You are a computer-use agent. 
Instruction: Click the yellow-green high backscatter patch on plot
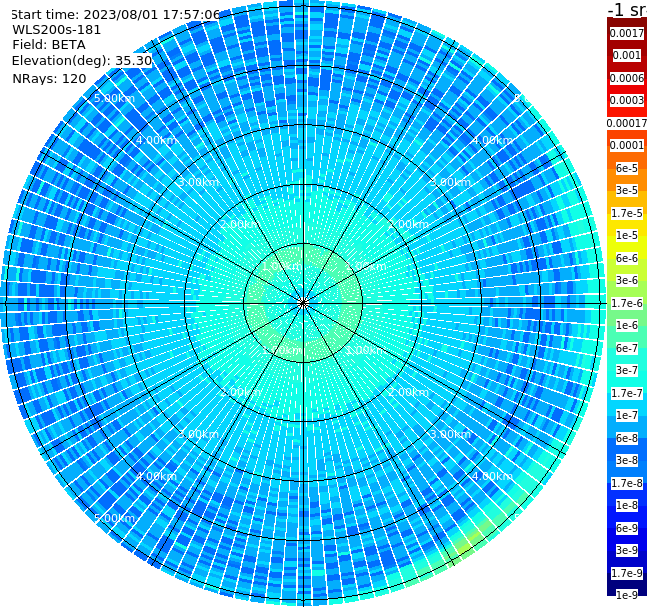(x=470, y=541)
